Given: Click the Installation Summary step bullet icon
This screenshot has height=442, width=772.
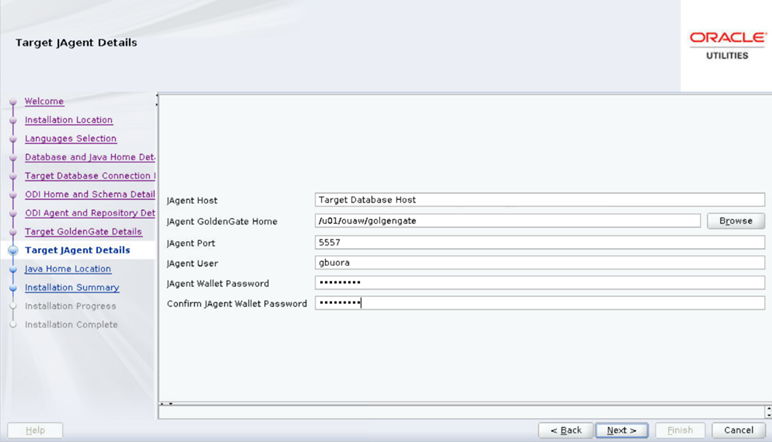Looking at the screenshot, I should point(13,288).
